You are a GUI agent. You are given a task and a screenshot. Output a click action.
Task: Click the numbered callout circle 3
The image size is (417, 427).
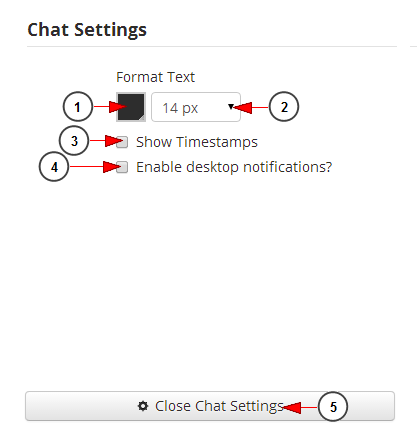74,141
